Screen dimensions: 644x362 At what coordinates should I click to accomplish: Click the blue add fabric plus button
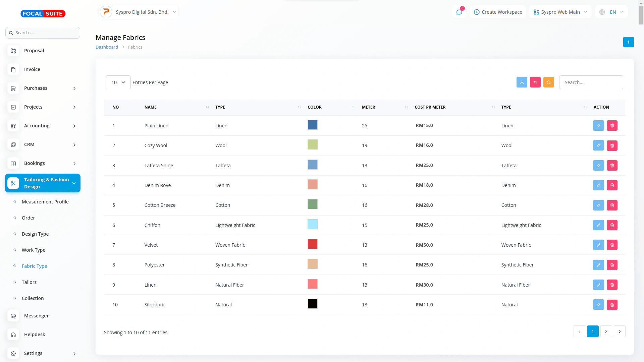pos(628,42)
